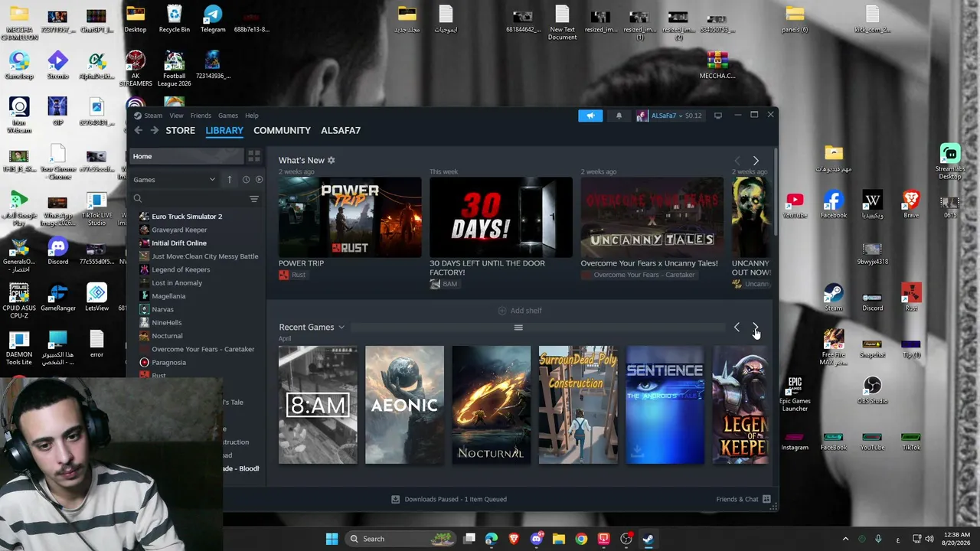
Task: Open Rust game icon in library list
Action: pyautogui.click(x=144, y=375)
